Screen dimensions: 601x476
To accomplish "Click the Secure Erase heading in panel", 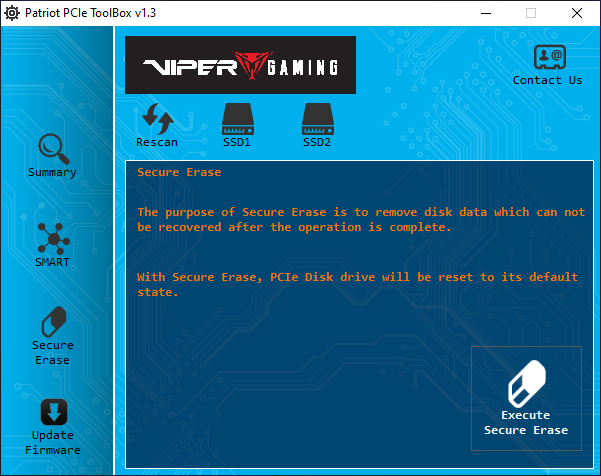I will coord(179,172).
